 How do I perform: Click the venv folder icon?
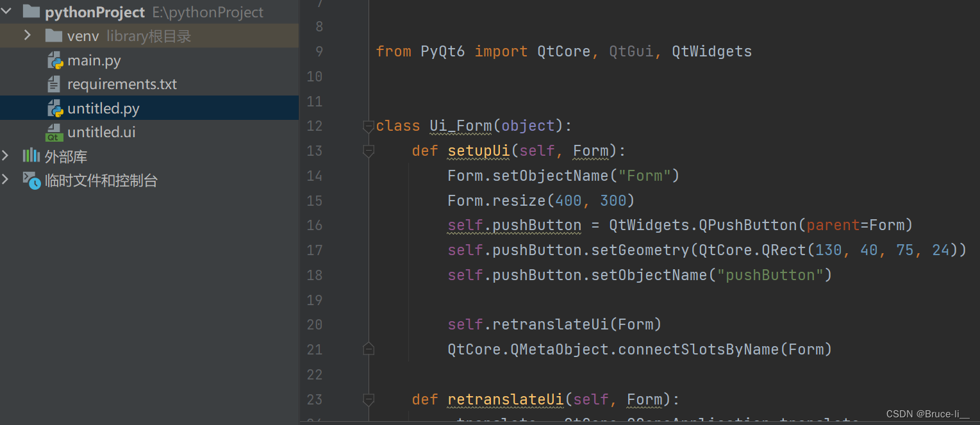coord(54,36)
